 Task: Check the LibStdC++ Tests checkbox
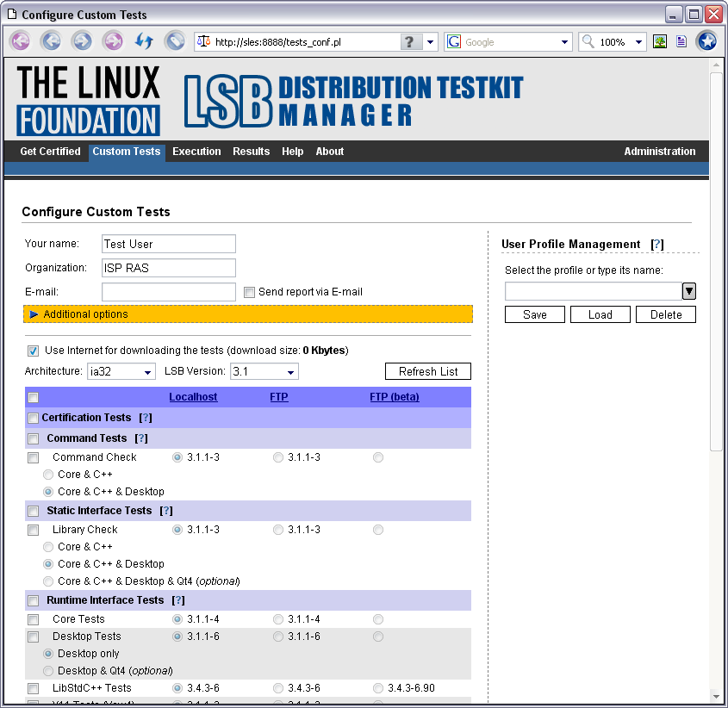tap(33, 688)
